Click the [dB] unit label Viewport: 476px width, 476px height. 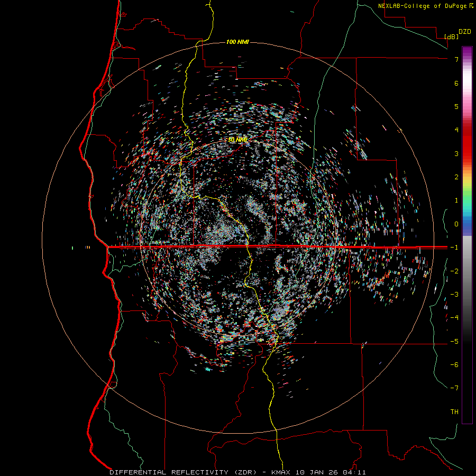452,36
